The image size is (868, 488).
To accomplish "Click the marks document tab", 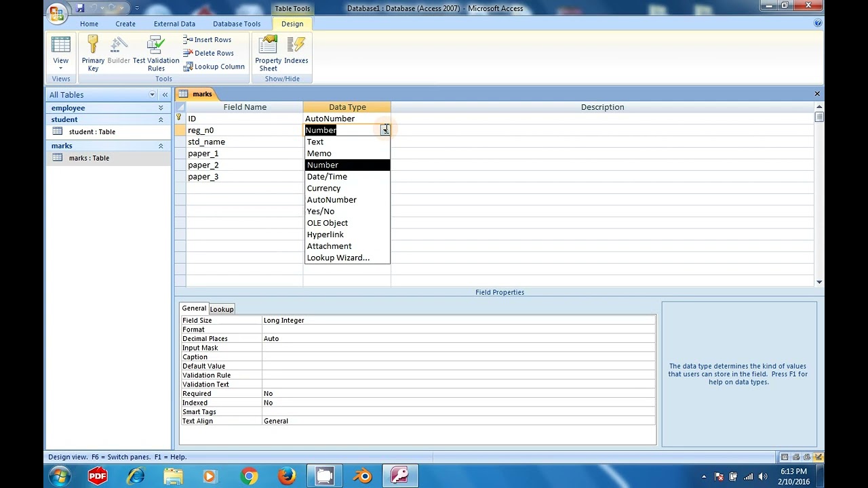I will click(x=195, y=94).
